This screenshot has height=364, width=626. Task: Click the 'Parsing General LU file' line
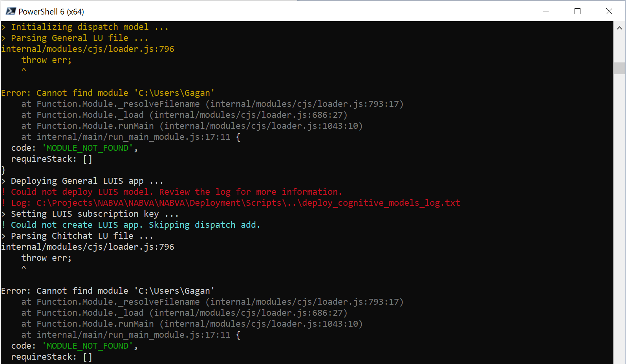75,38
